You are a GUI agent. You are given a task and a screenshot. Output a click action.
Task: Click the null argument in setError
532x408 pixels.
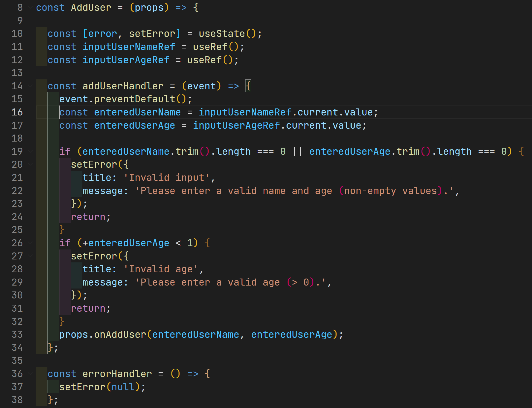[123, 387]
